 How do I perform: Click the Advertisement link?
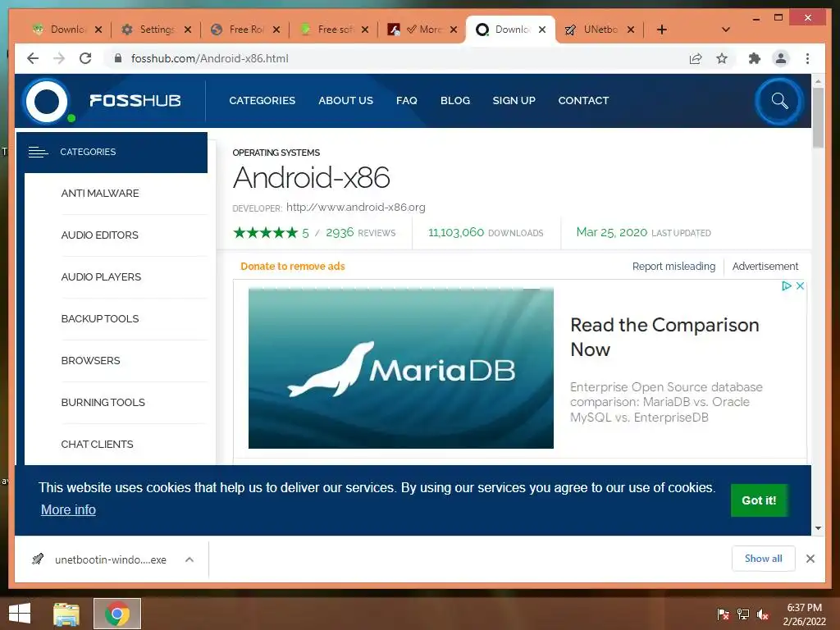765,267
